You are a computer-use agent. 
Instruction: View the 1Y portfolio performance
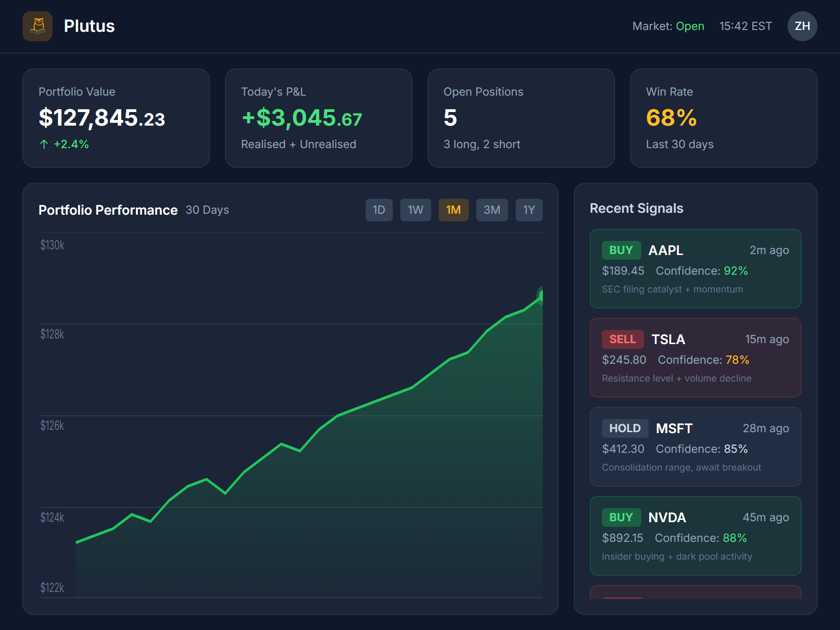(529, 210)
